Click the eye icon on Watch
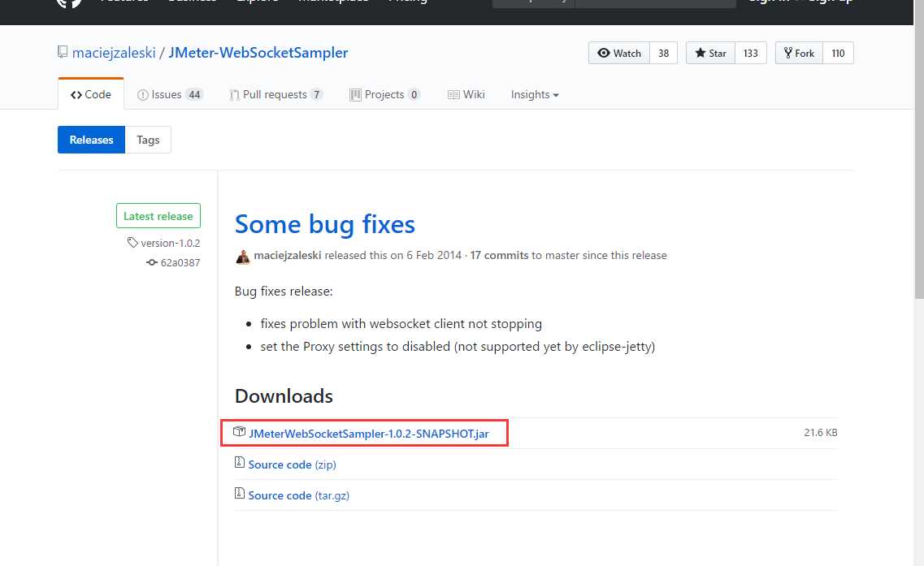The height and width of the screenshot is (566, 924). coord(604,53)
